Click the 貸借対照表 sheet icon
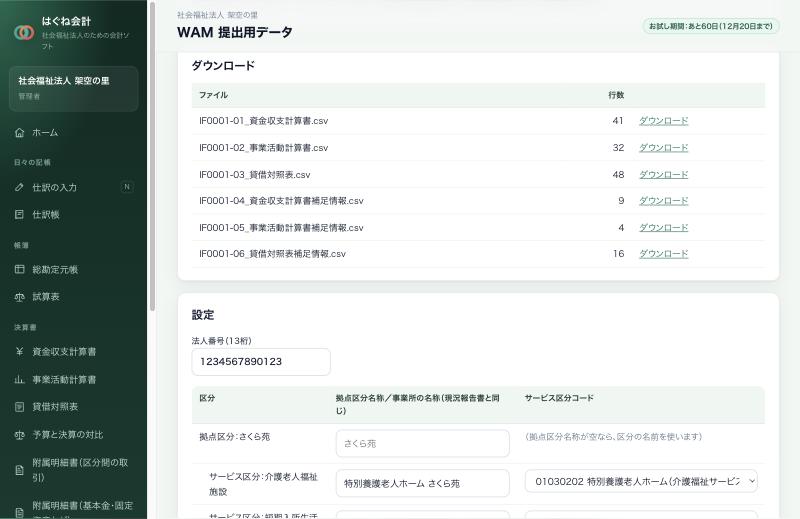The image size is (800, 519). pyautogui.click(x=19, y=407)
